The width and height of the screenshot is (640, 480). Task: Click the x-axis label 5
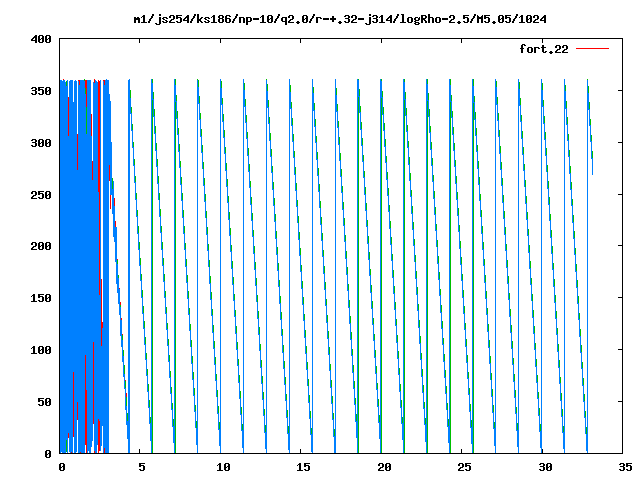pyautogui.click(x=141, y=467)
